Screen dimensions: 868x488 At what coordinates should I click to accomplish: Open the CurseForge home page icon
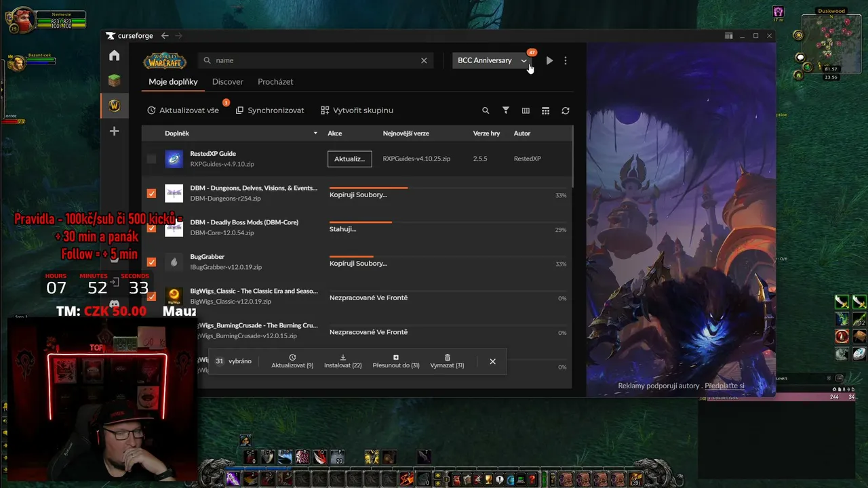pos(114,56)
